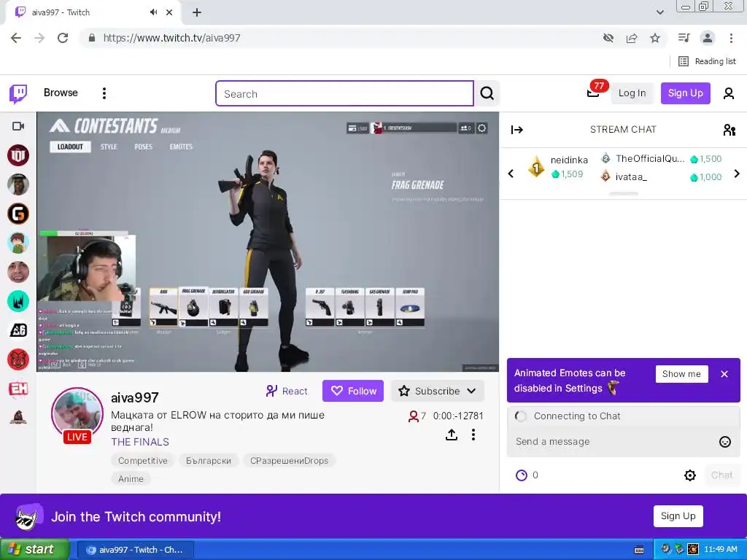Click Sign Up in community banner
This screenshot has width=747, height=560.
tap(678, 516)
